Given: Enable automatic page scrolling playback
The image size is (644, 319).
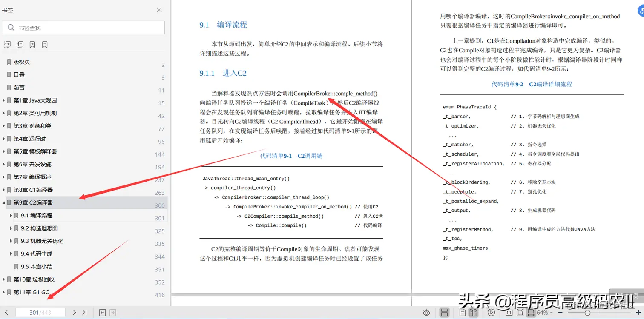Looking at the screenshot, I should [491, 313].
